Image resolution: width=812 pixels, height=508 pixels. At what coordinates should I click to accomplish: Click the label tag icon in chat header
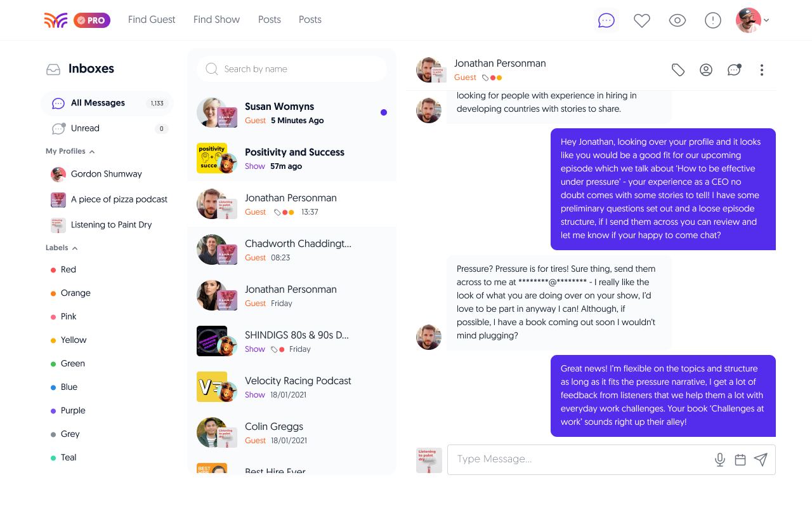678,70
